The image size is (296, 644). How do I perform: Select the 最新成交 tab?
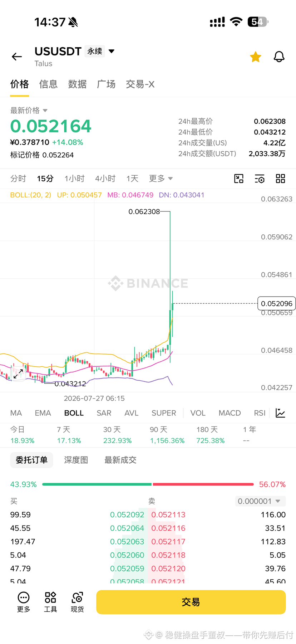pos(120,460)
